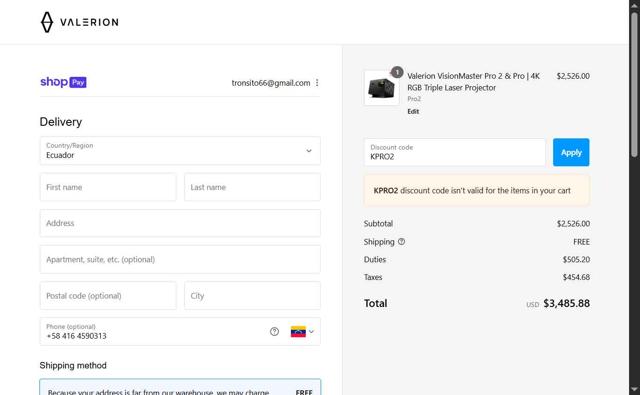
Task: Select the FREE shipping method option
Action: pyautogui.click(x=180, y=387)
